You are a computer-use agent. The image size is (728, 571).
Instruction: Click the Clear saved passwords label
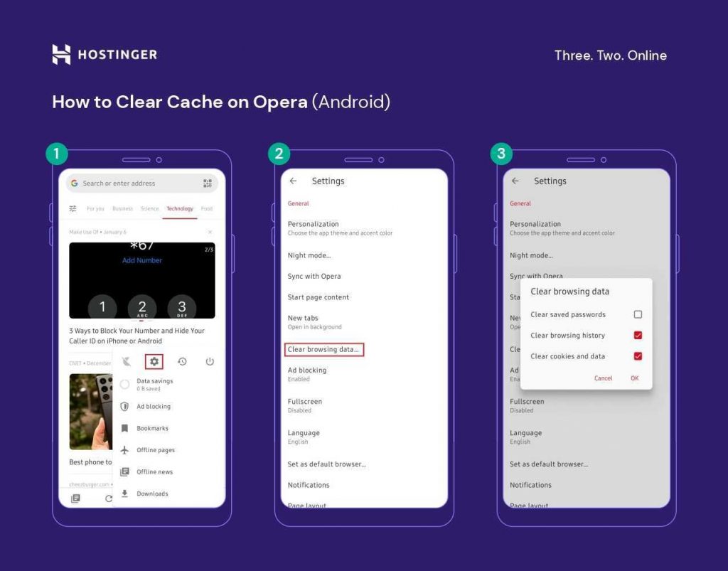click(568, 314)
